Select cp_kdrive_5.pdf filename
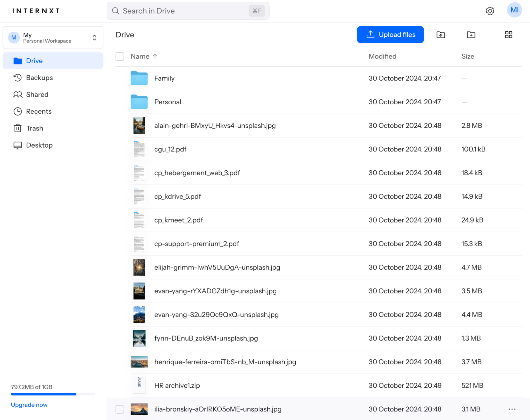Screen dimensions: 530x420 coord(178,196)
